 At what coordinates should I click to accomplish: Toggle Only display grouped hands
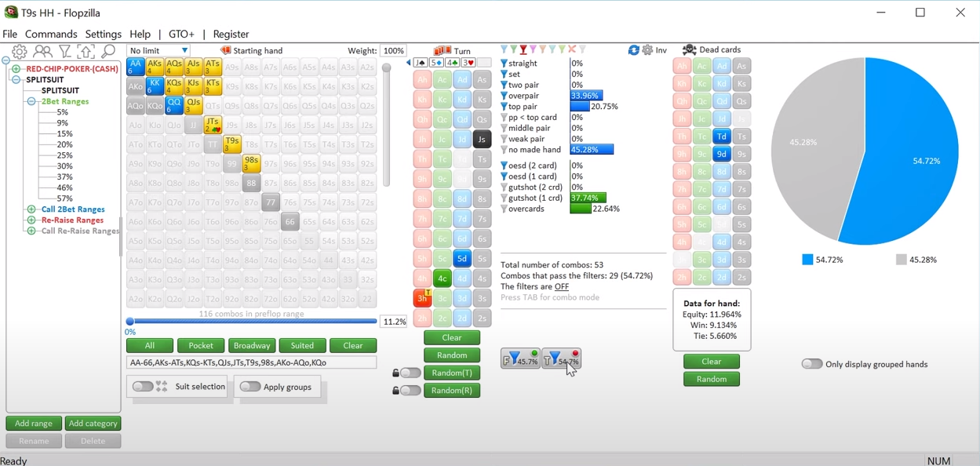tap(812, 364)
